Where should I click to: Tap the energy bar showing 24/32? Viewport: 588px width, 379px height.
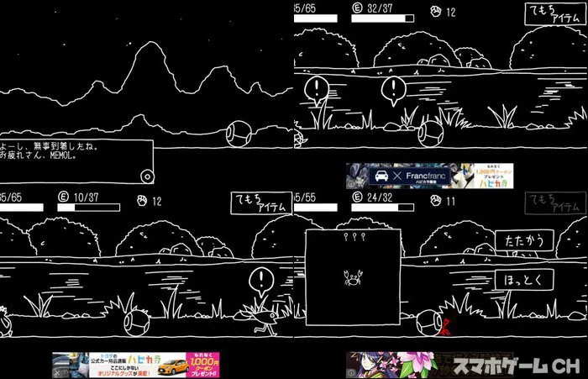(x=382, y=207)
